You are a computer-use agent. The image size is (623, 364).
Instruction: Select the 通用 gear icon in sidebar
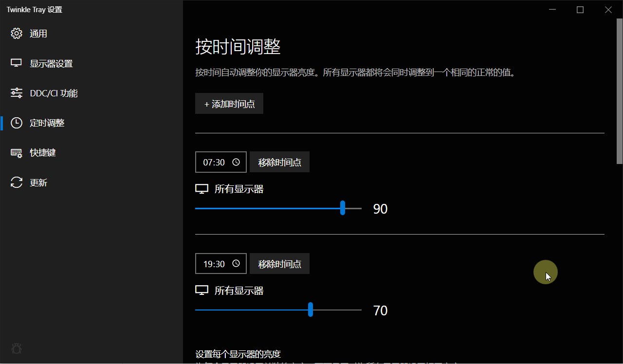[16, 33]
